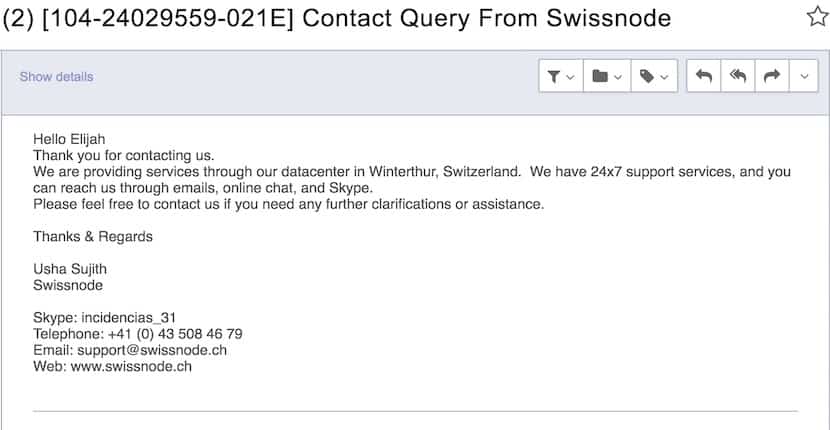This screenshot has height=430, width=830.
Task: Click the signature name Usha Sujith
Action: coord(70,269)
